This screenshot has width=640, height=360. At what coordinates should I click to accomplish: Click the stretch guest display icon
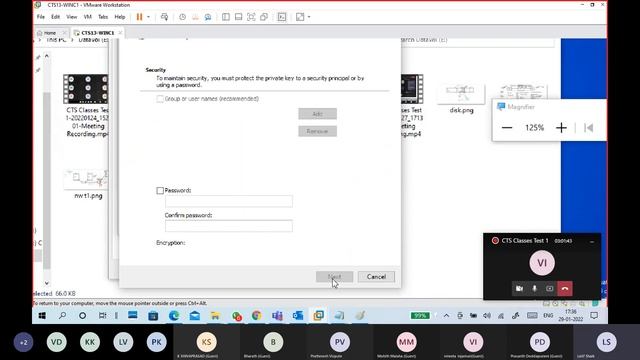point(300,17)
